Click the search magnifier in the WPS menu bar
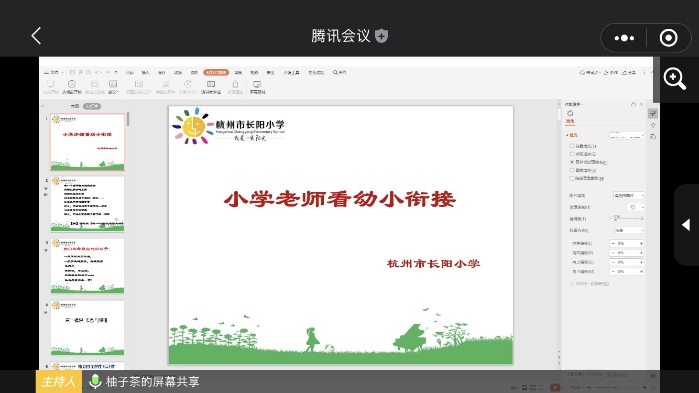This screenshot has height=393, width=699. tap(335, 72)
